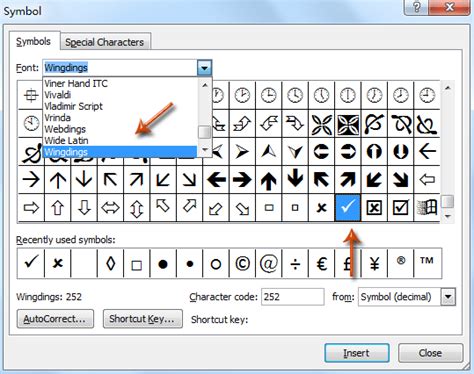This screenshot has height=374, width=474.
Task: Click the AutoCorrect button
Action: [x=55, y=319]
